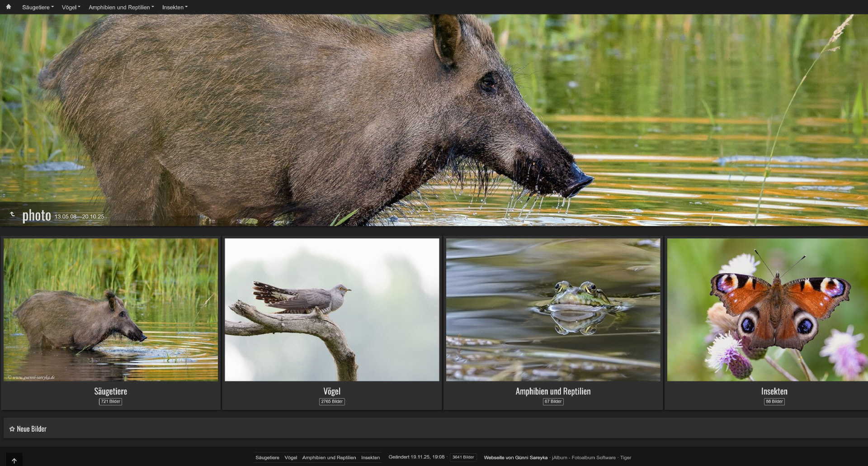Open the jAlbum - Fotoalbum Software link

point(584,457)
